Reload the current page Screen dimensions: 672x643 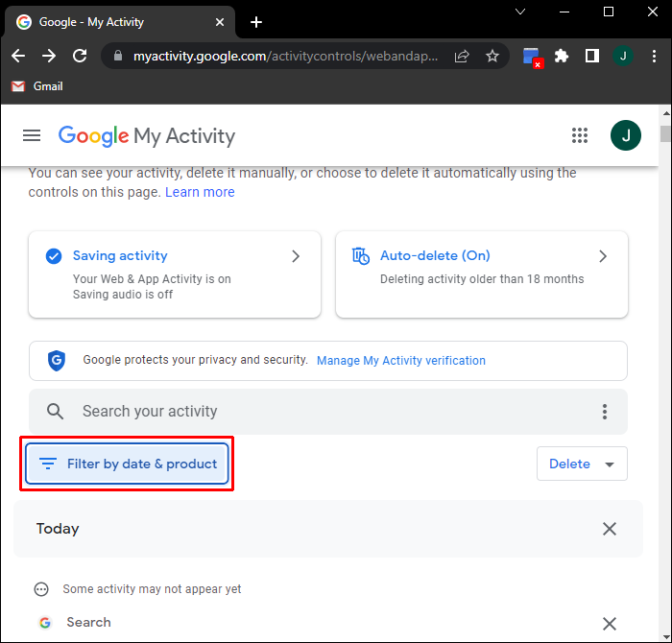tap(80, 57)
